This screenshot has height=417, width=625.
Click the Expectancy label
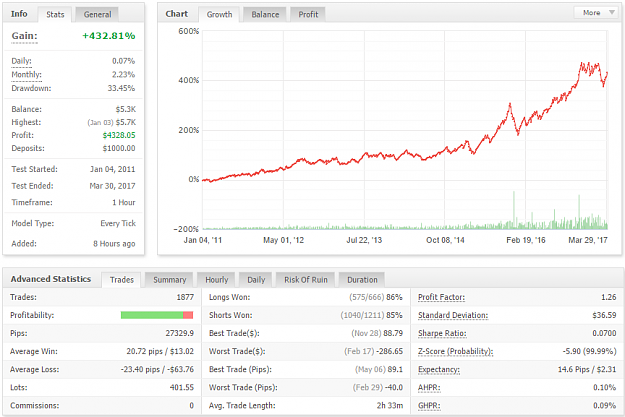coord(438,370)
